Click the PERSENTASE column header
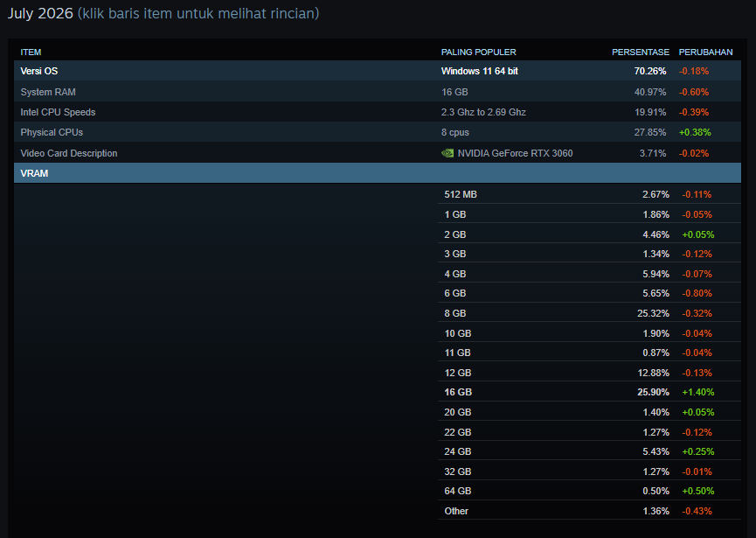 click(x=641, y=52)
